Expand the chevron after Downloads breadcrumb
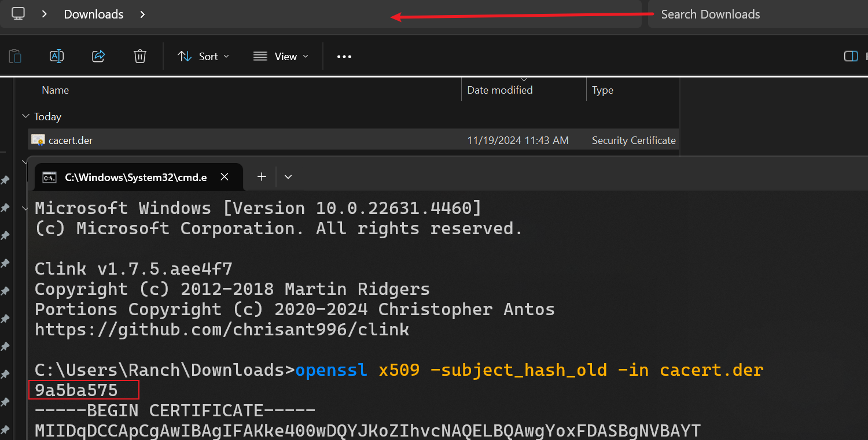 click(143, 14)
